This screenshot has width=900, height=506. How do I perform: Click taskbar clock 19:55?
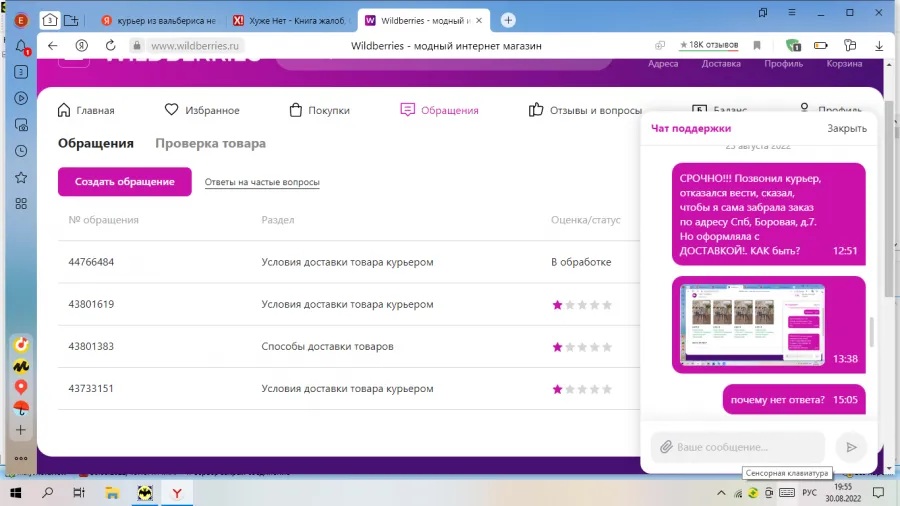click(843, 487)
